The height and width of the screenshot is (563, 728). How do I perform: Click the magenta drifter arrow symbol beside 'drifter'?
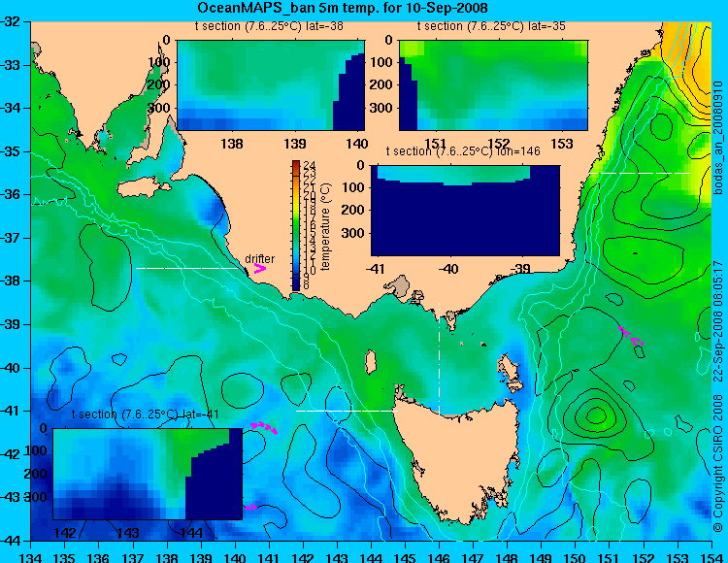point(259,268)
